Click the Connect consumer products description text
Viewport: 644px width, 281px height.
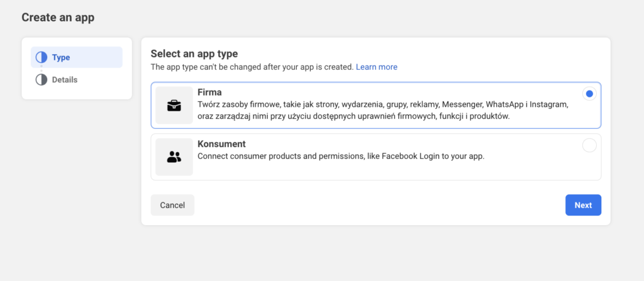[x=340, y=156]
